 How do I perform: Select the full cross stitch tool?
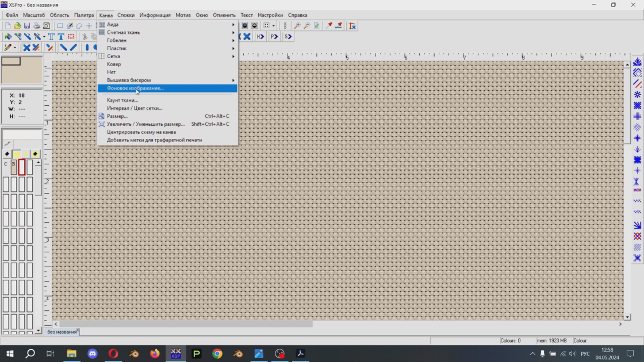(x=26, y=48)
